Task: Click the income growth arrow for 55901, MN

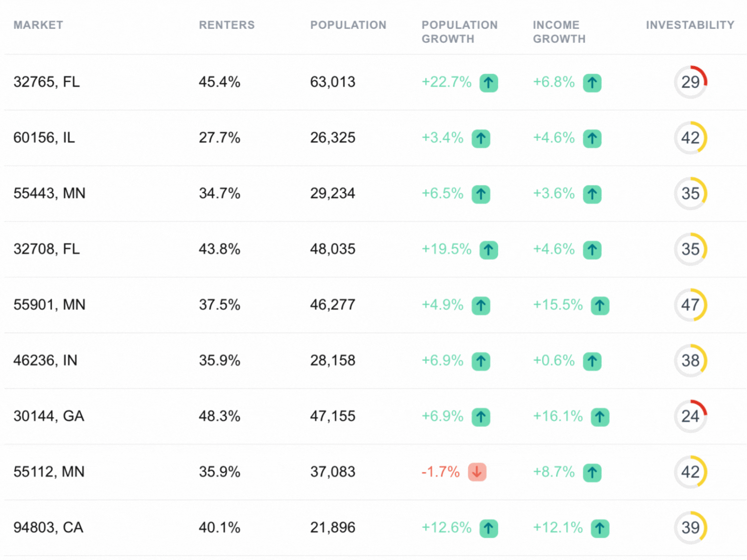Action: (600, 305)
